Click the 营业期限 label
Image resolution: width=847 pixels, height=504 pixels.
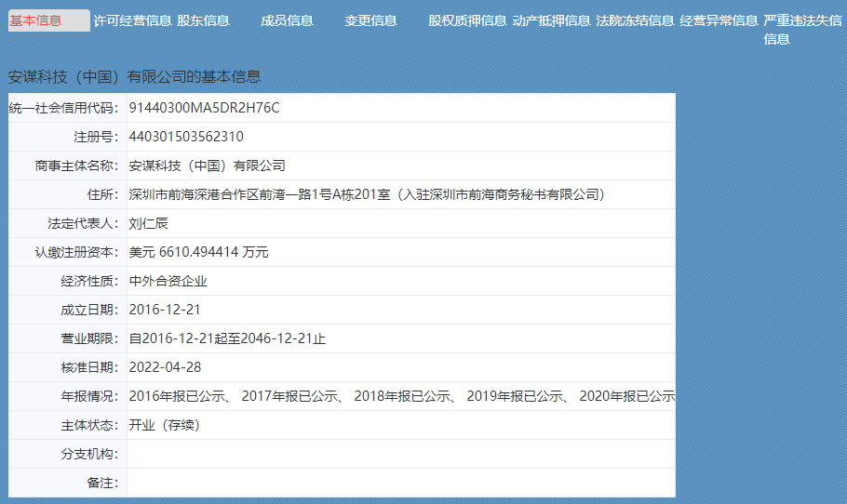tap(89, 338)
